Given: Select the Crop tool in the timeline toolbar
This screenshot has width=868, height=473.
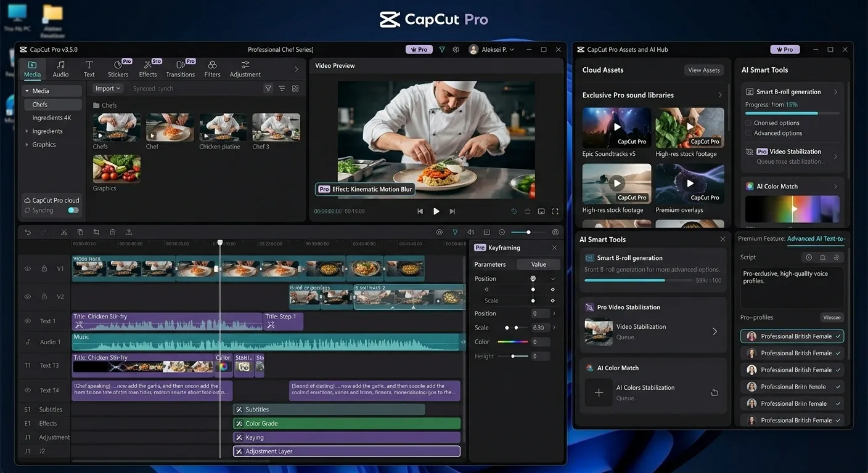Looking at the screenshot, I should (x=96, y=232).
